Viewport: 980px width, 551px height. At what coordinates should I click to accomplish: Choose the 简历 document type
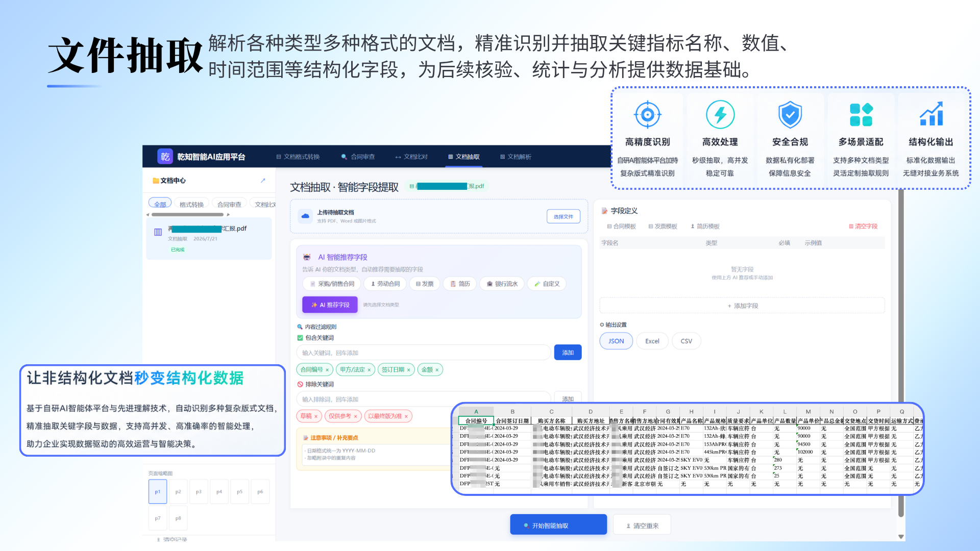tap(460, 284)
